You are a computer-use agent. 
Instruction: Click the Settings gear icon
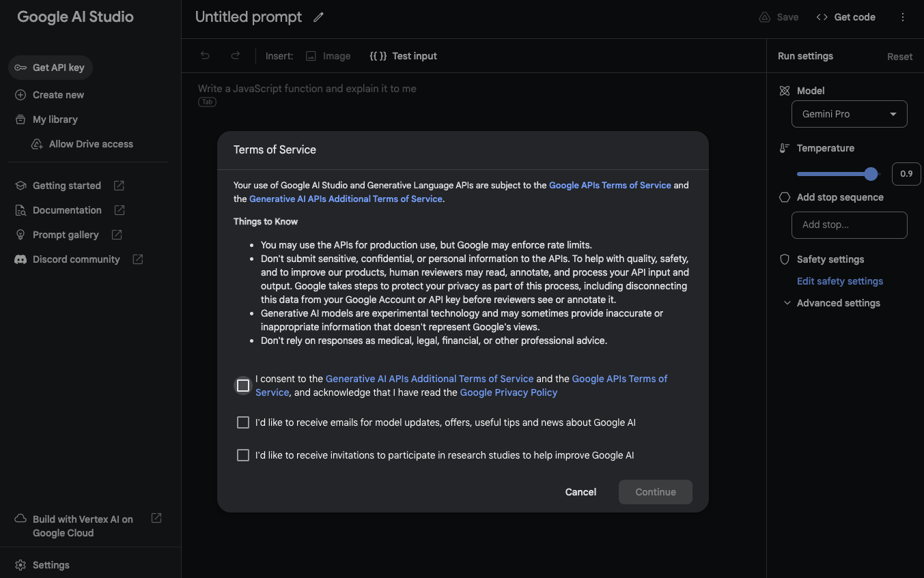pos(20,565)
